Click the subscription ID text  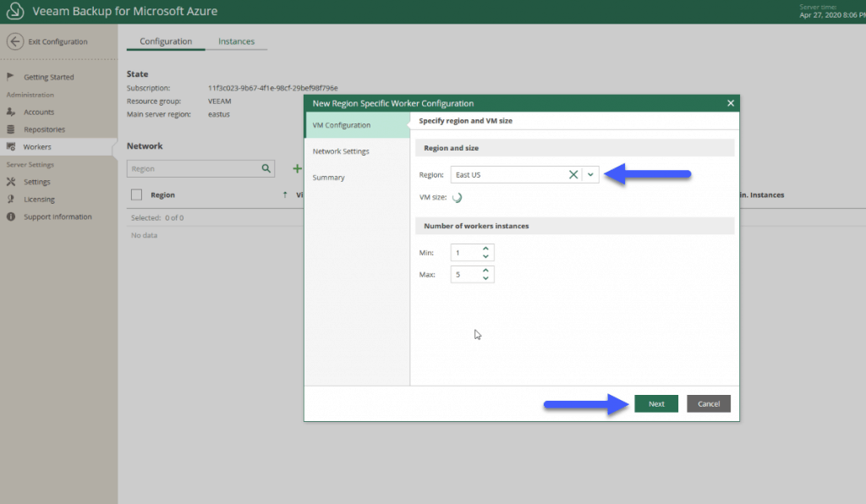click(x=273, y=88)
